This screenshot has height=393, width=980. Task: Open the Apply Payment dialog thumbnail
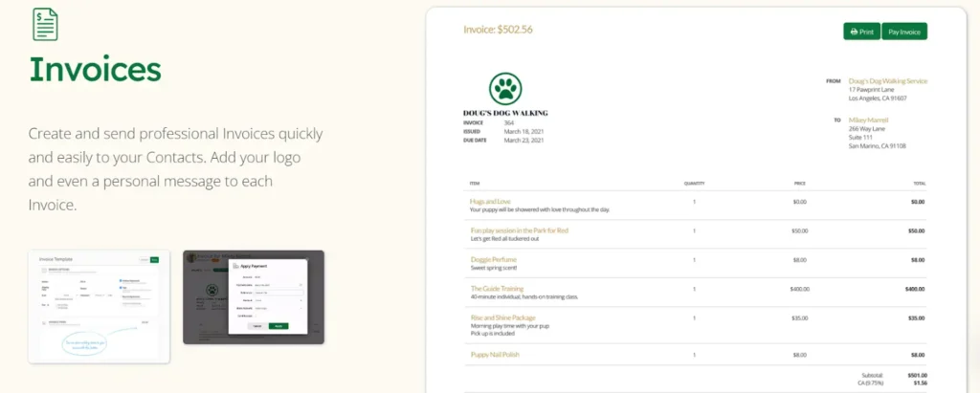coord(254,297)
